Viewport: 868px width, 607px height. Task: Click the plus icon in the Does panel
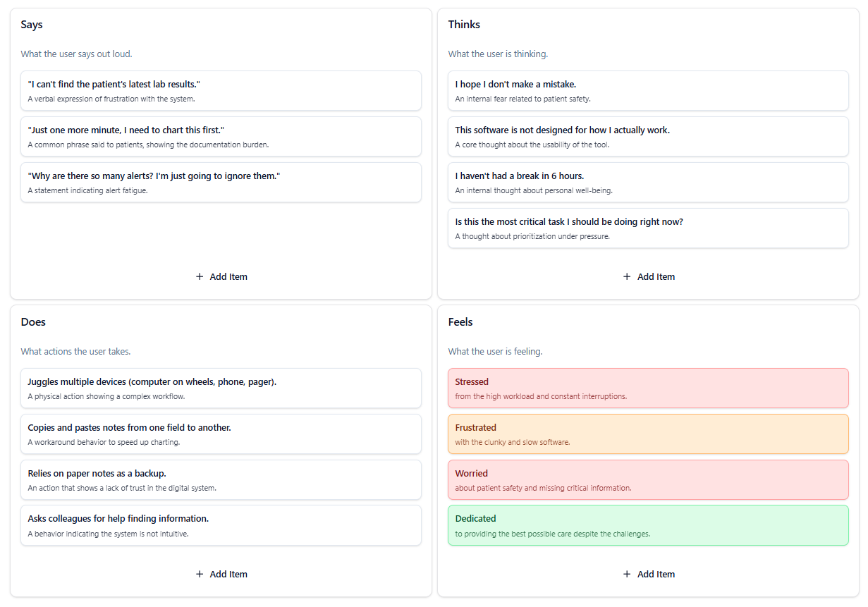(x=200, y=575)
